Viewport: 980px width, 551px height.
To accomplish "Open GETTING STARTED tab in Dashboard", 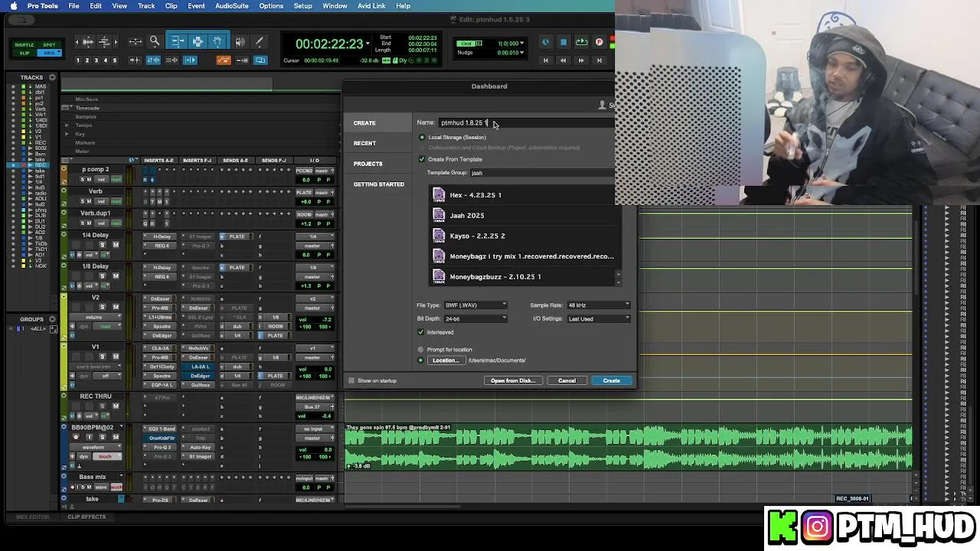I will (x=378, y=184).
